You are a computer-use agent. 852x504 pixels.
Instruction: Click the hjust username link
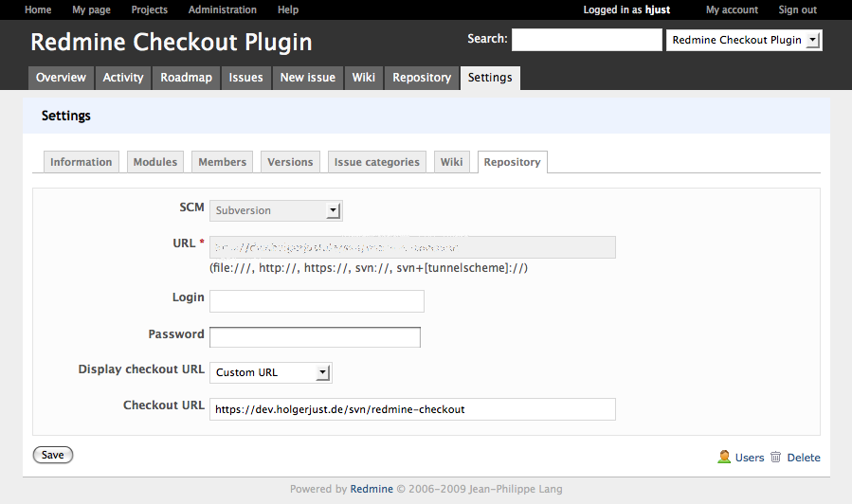point(658,9)
